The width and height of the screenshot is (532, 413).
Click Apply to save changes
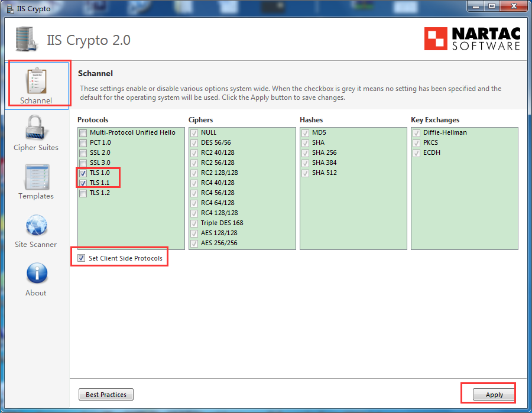[x=494, y=394]
